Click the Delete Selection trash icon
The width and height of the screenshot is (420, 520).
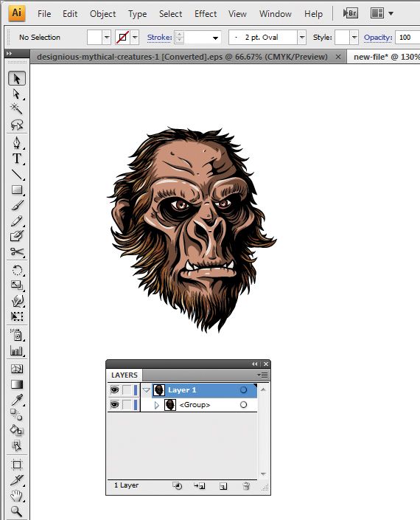pyautogui.click(x=246, y=486)
